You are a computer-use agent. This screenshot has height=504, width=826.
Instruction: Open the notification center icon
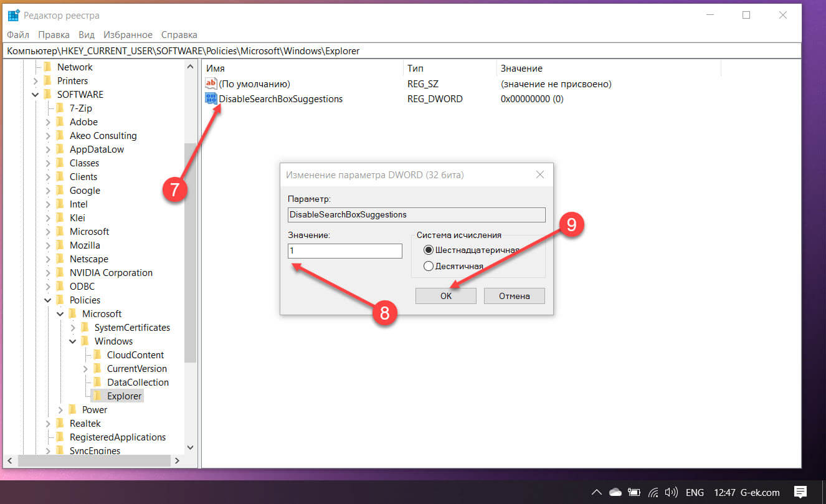pos(800,492)
